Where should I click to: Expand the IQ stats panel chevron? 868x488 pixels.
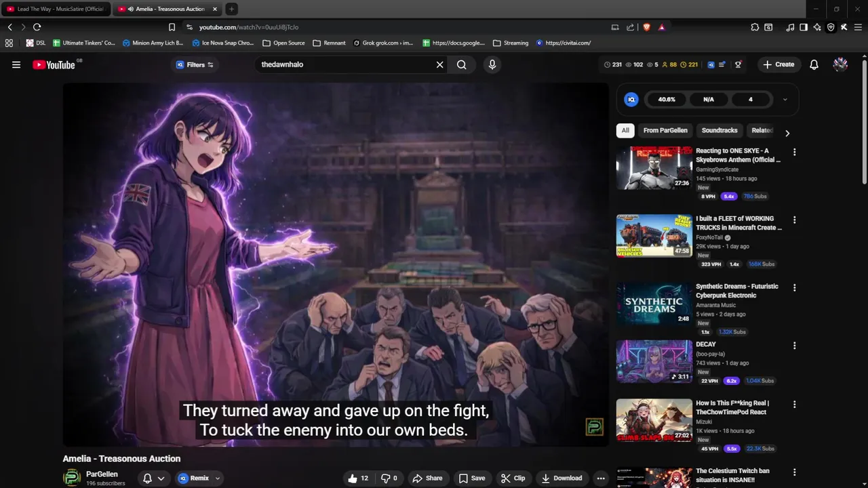coord(785,100)
